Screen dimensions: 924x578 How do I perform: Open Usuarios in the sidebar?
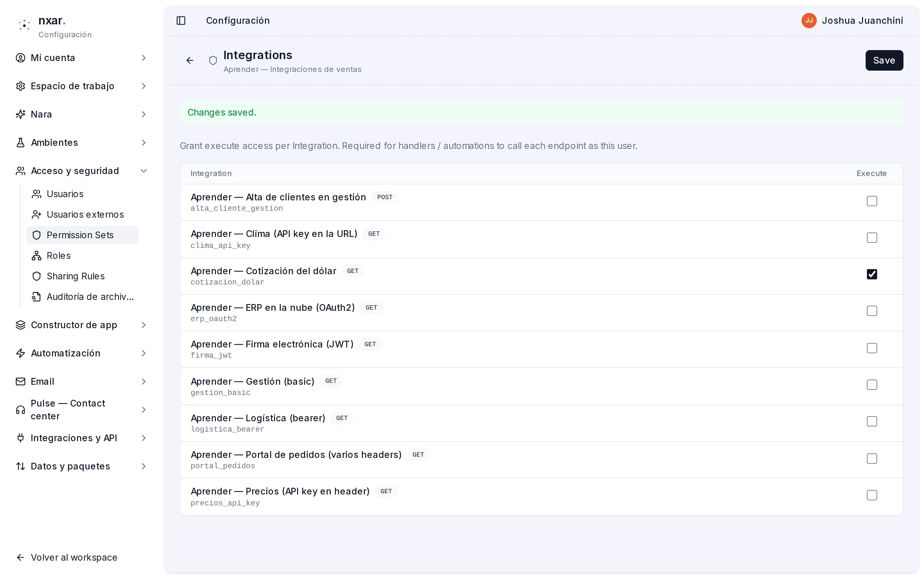pyautogui.click(x=82, y=194)
